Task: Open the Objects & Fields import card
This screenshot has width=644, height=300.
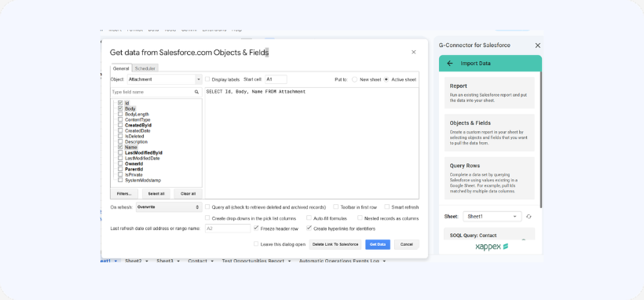Action: (489, 133)
